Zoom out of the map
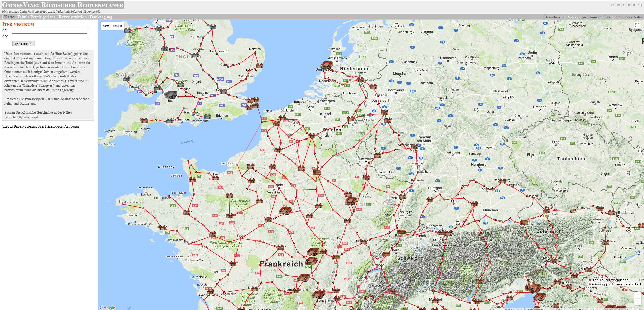Image resolution: width=644 pixels, height=310 pixels. pyautogui.click(x=638, y=302)
